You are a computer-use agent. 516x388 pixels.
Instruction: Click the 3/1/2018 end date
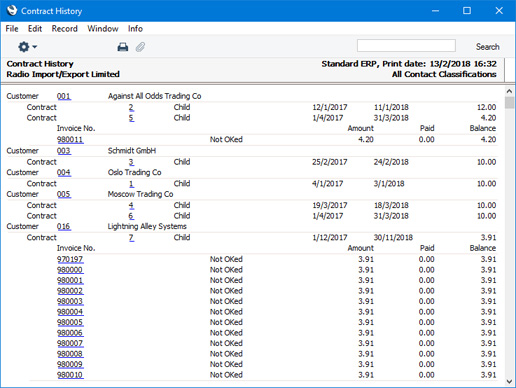pos(389,184)
